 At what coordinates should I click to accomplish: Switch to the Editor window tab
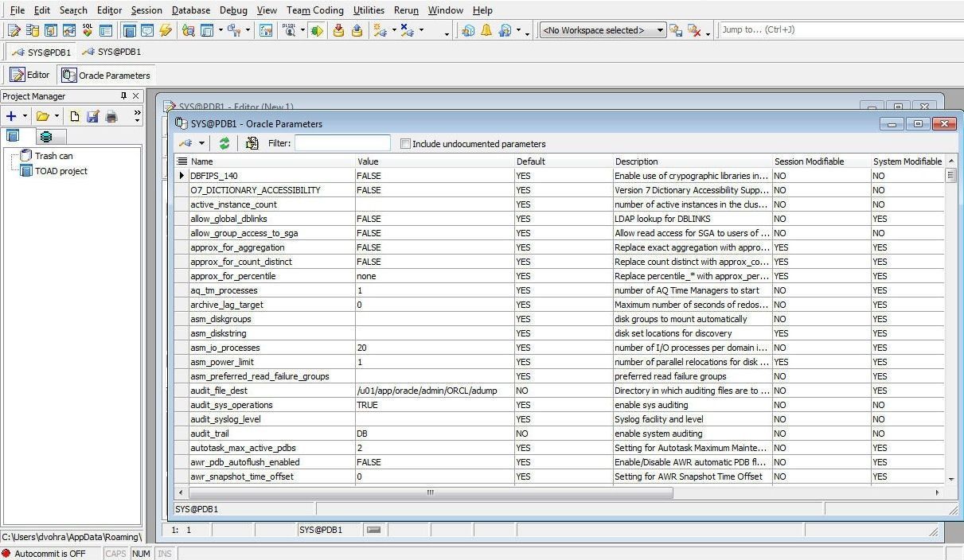point(30,75)
